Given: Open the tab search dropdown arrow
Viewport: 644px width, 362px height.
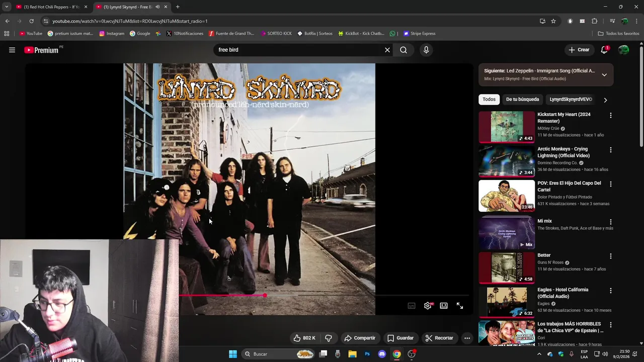Looking at the screenshot, I should [6, 7].
